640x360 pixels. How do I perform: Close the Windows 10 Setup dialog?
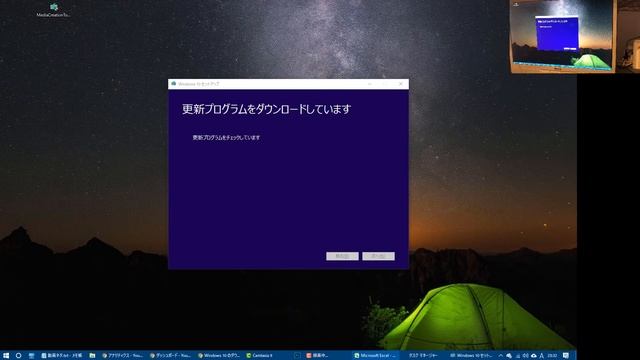coord(401,84)
